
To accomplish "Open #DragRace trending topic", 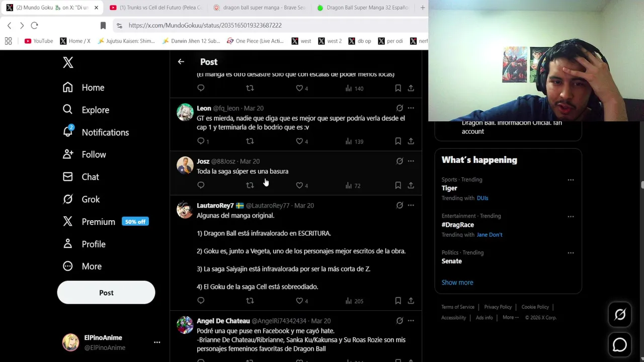I will tap(458, 225).
